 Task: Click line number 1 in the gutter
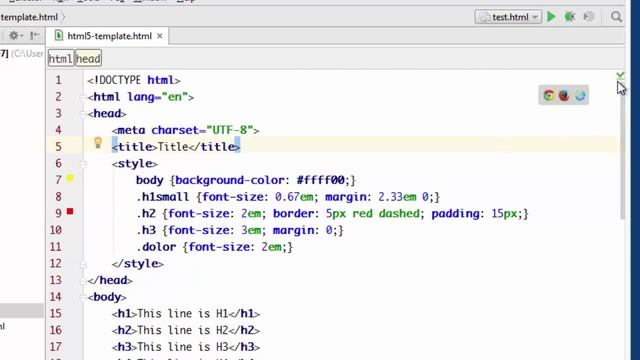click(58, 80)
